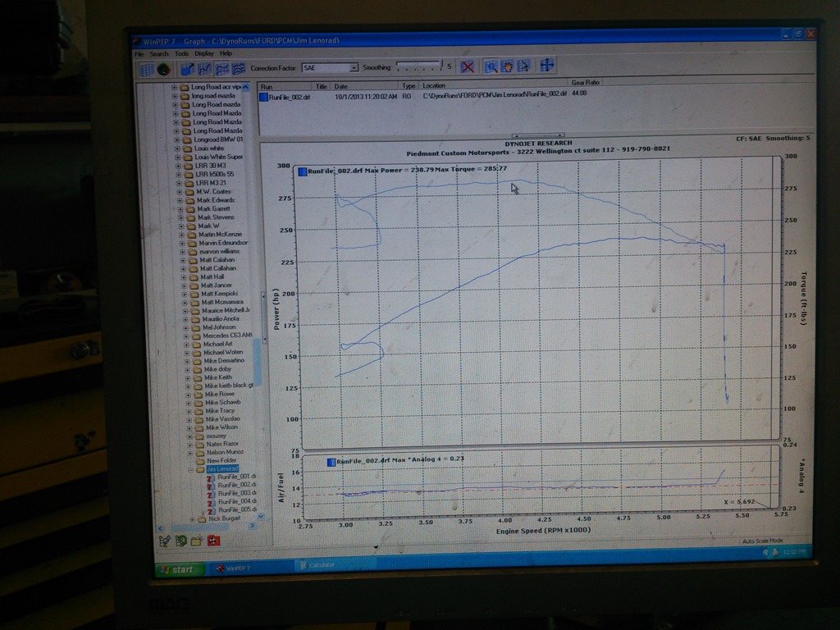The image size is (840, 630).
Task: Open the Correction Factor SAE dropdown
Action: pos(354,68)
